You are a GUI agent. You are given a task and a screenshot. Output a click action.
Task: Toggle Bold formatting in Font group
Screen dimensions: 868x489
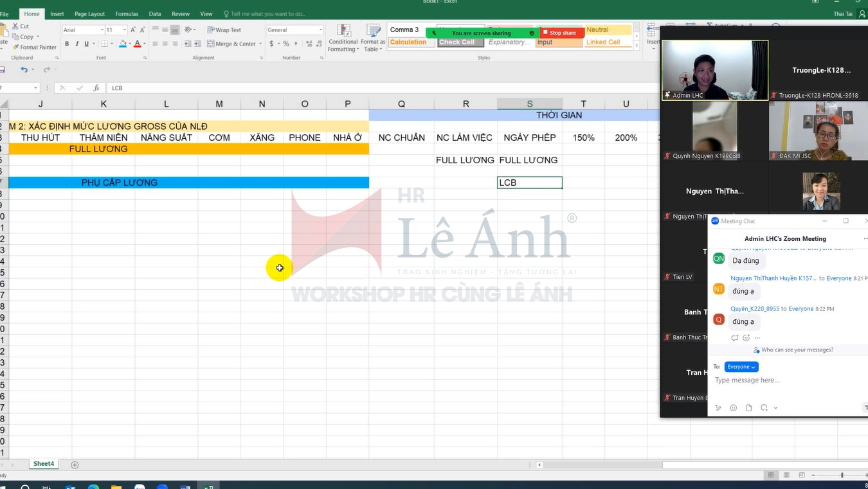point(67,44)
